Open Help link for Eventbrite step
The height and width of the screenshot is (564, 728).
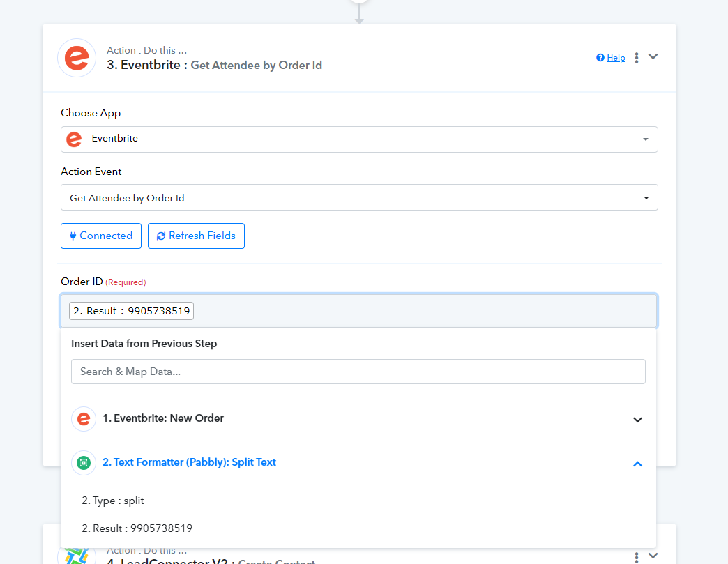(x=616, y=58)
